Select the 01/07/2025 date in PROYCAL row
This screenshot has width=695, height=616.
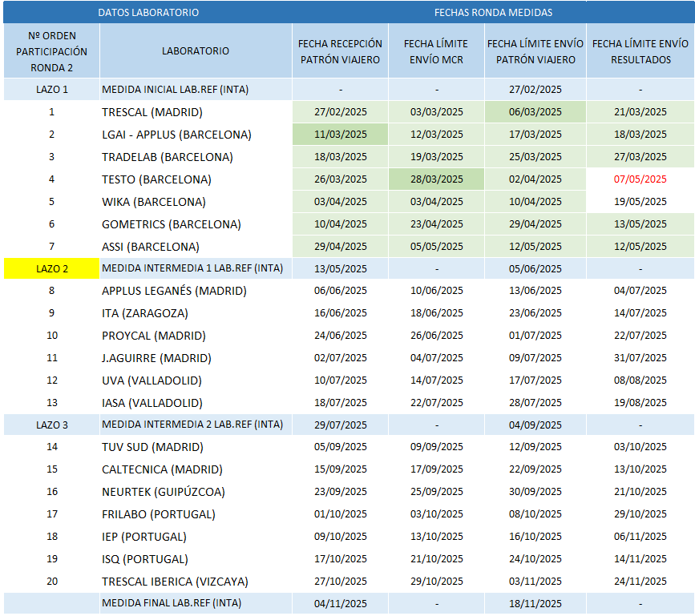point(535,336)
